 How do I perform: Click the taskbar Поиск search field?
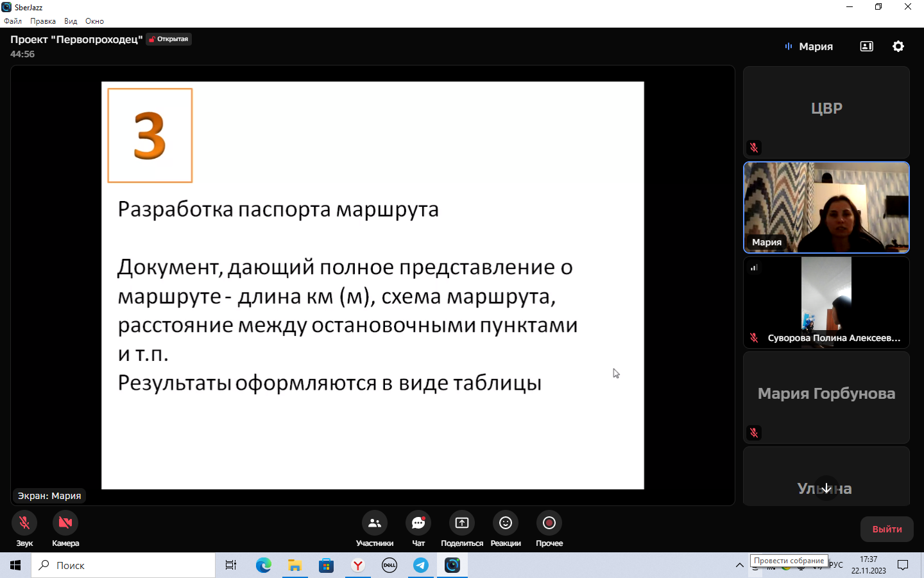pos(123,565)
